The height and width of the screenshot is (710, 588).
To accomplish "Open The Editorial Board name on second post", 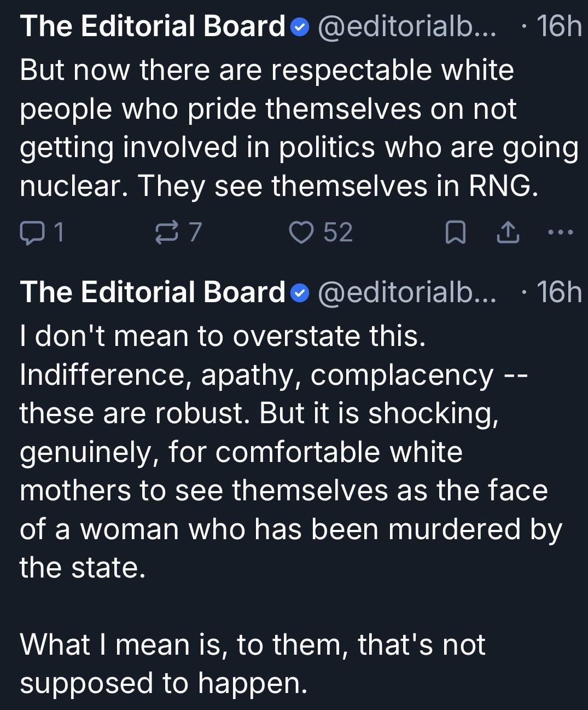I will [153, 293].
